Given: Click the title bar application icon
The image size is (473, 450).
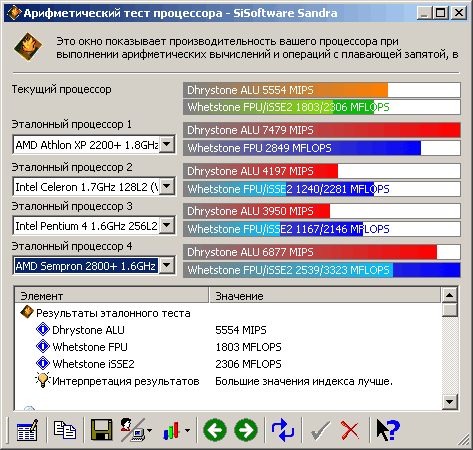Looking at the screenshot, I should (14, 13).
